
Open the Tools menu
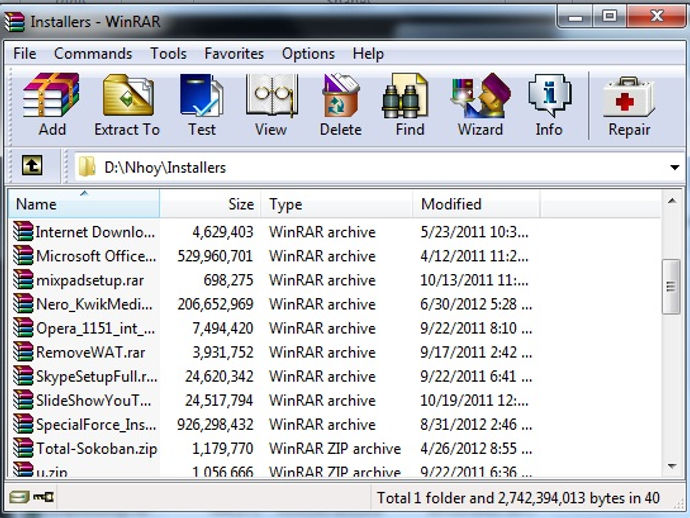click(169, 54)
